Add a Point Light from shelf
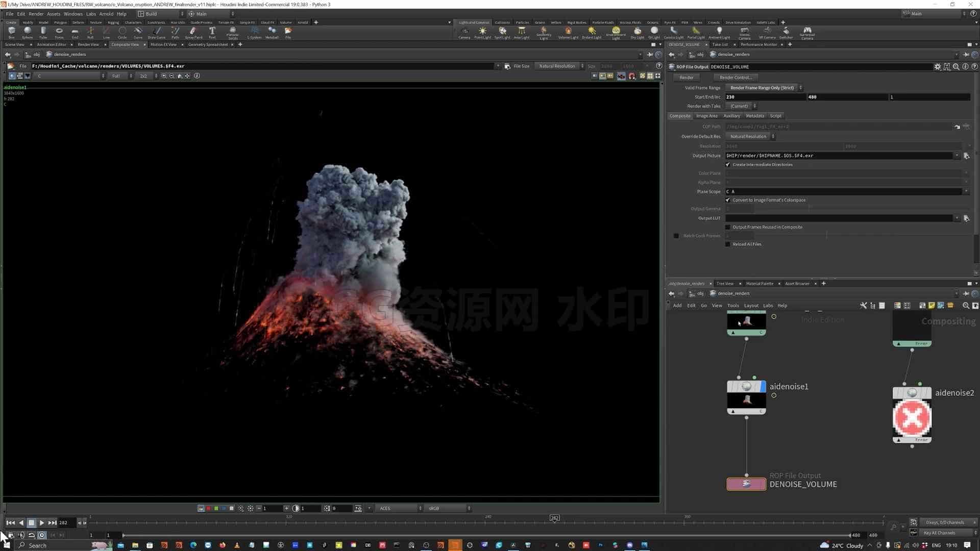 tap(482, 33)
